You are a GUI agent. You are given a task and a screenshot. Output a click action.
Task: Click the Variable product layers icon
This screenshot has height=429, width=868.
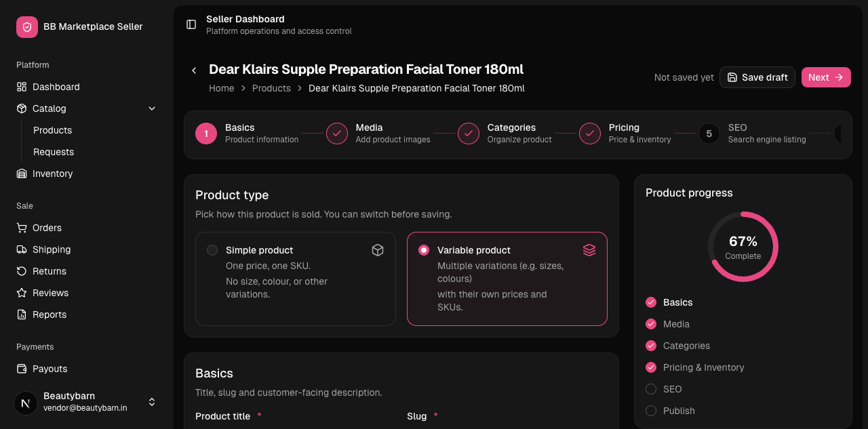(589, 250)
